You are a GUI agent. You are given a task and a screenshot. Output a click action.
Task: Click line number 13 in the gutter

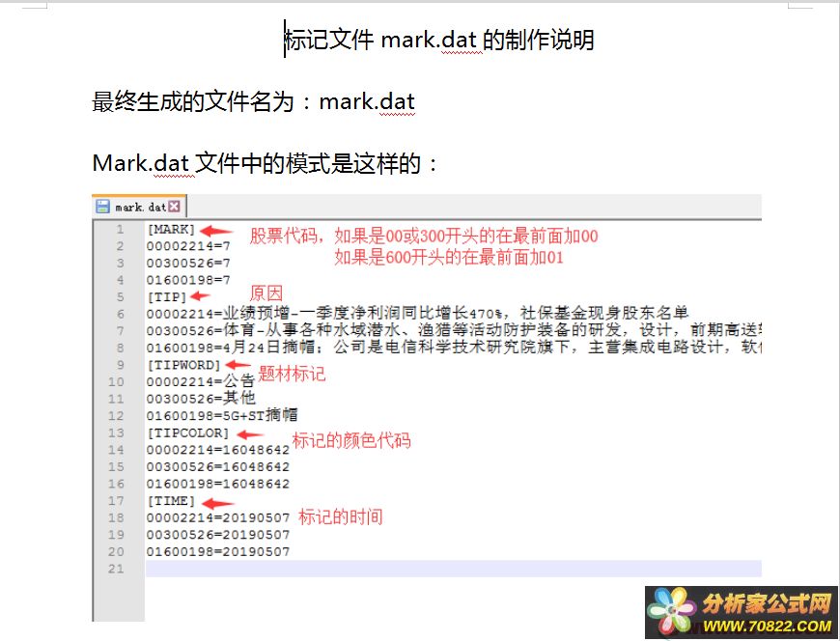pyautogui.click(x=116, y=432)
